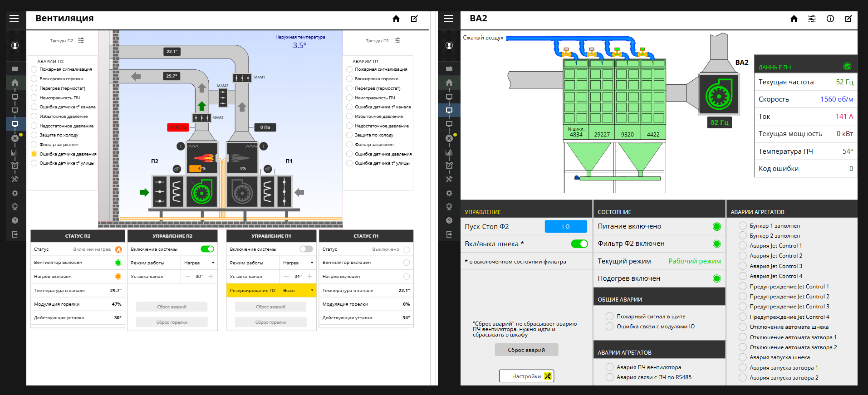Viewport: 868px width, 395px height.
Task: Increase Уставка канал in Управление П2 with plus
Action: click(211, 277)
